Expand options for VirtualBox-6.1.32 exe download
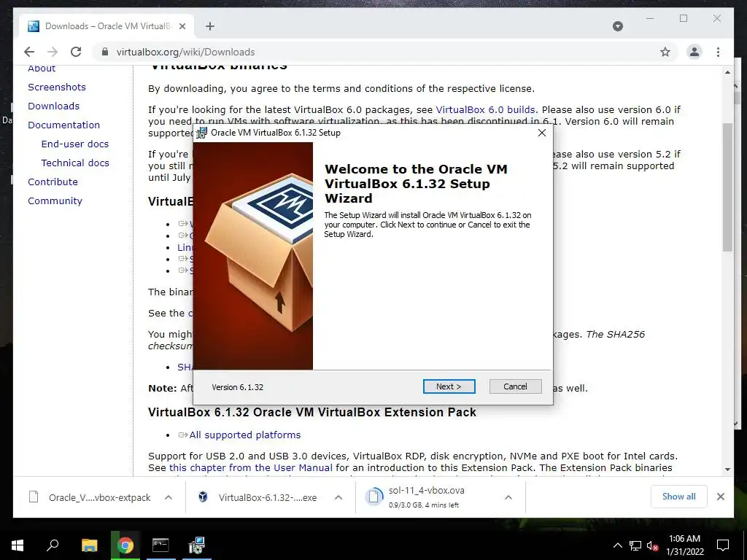Viewport: 747px width, 560px height. [338, 497]
